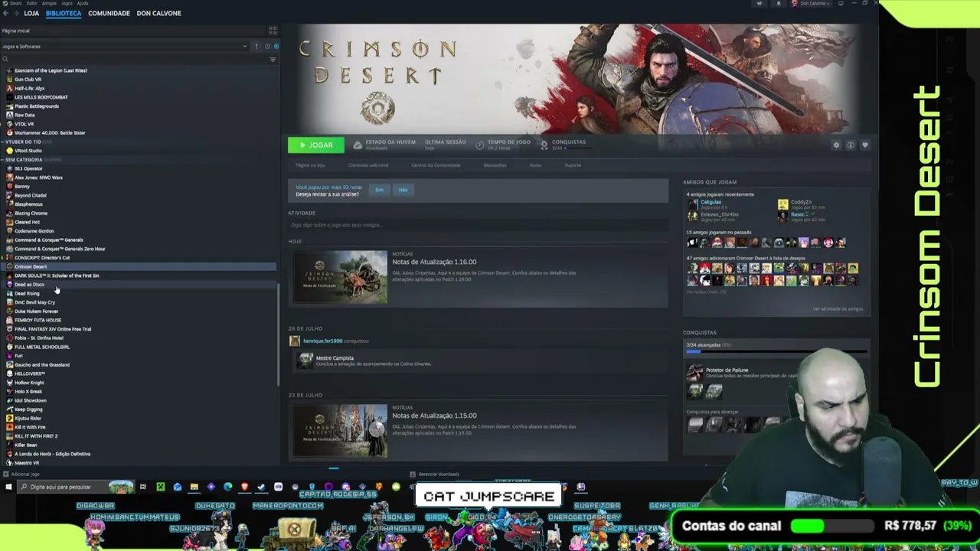This screenshot has height=551, width=980.
Task: Open Gerenciar downloads
Action: pos(435,474)
